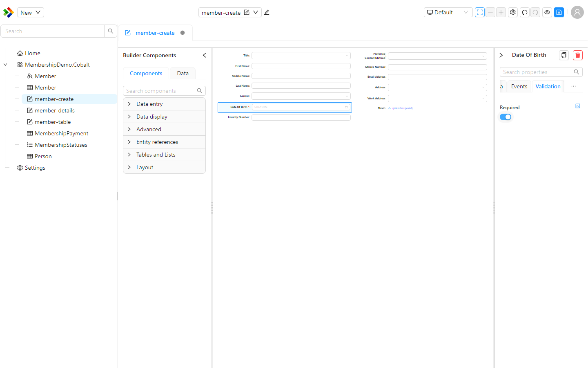
Task: Open the Default device dropdown
Action: click(x=448, y=12)
